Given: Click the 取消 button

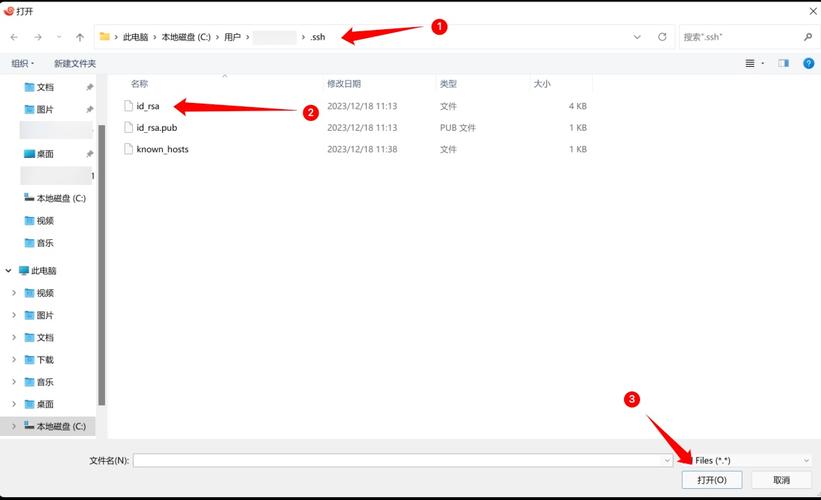Looking at the screenshot, I should click(781, 480).
